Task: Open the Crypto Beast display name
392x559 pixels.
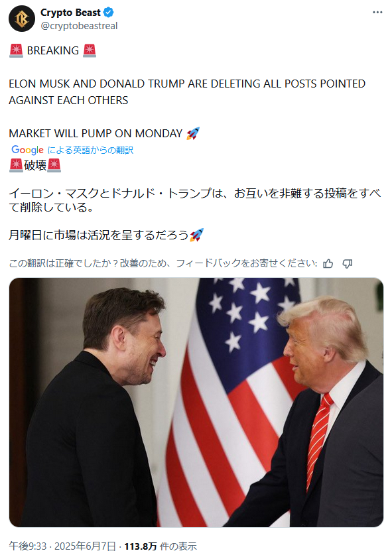Action: point(70,13)
